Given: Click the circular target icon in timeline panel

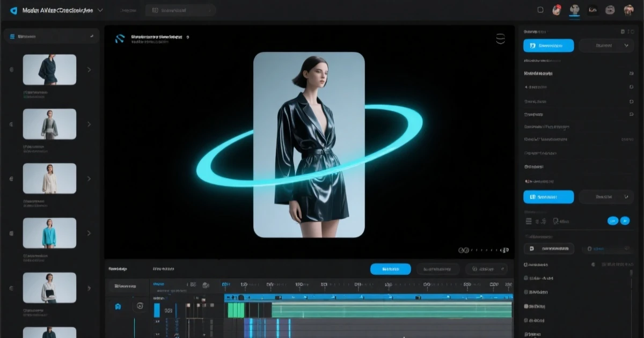Looking at the screenshot, I should pos(140,306).
